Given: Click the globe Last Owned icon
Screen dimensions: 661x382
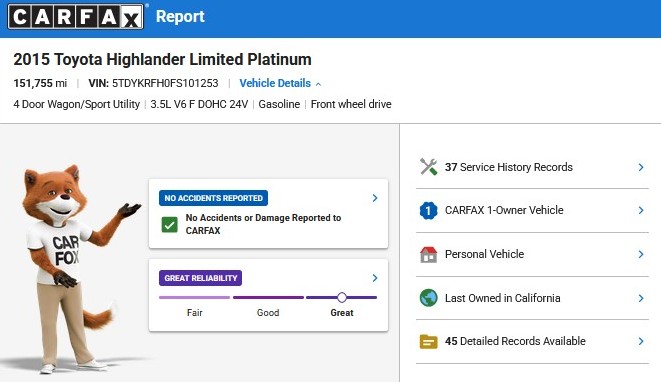Looking at the screenshot, I should (429, 298).
